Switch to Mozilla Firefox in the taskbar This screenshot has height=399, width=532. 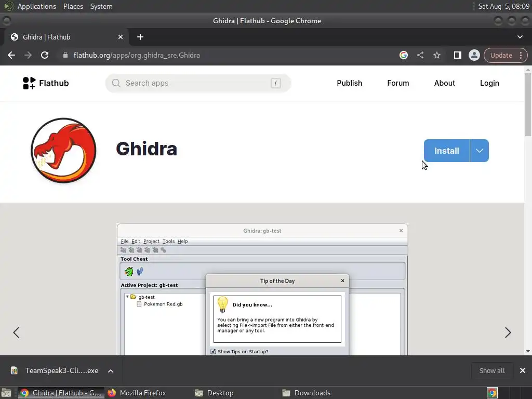click(137, 393)
